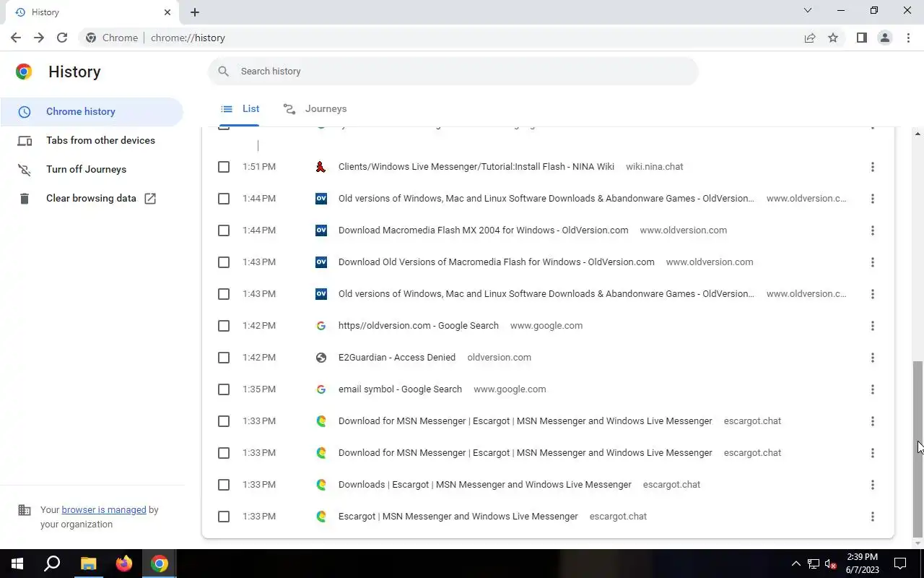Open NINA Wiki Install Flash page link
The image size is (924, 578).
476,167
